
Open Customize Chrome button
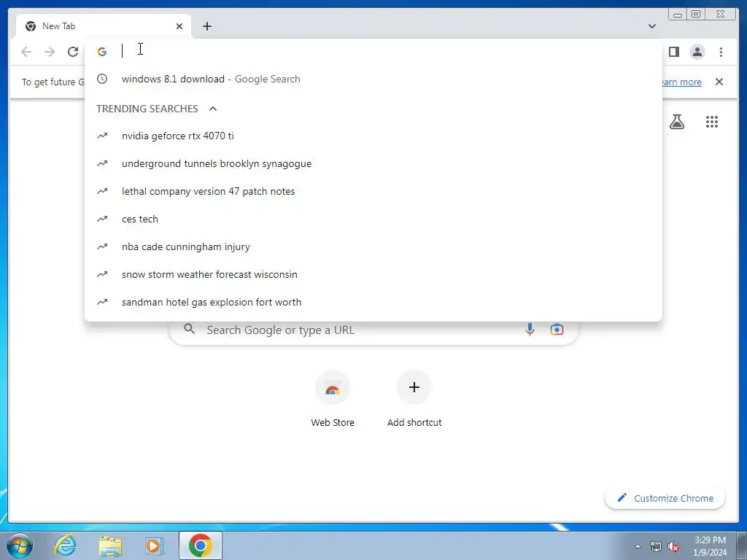[665, 498]
